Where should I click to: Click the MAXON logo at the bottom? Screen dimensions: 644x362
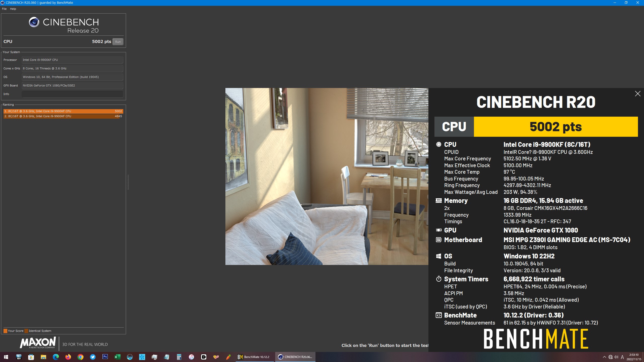38,343
